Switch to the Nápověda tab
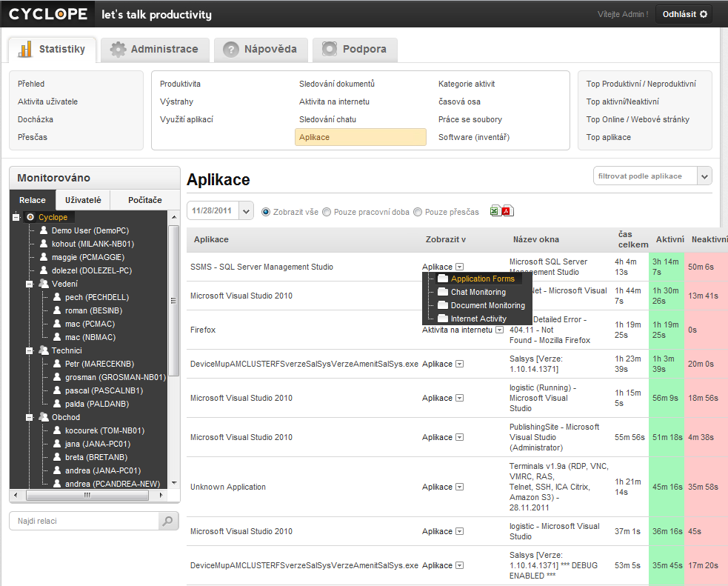 click(x=261, y=49)
